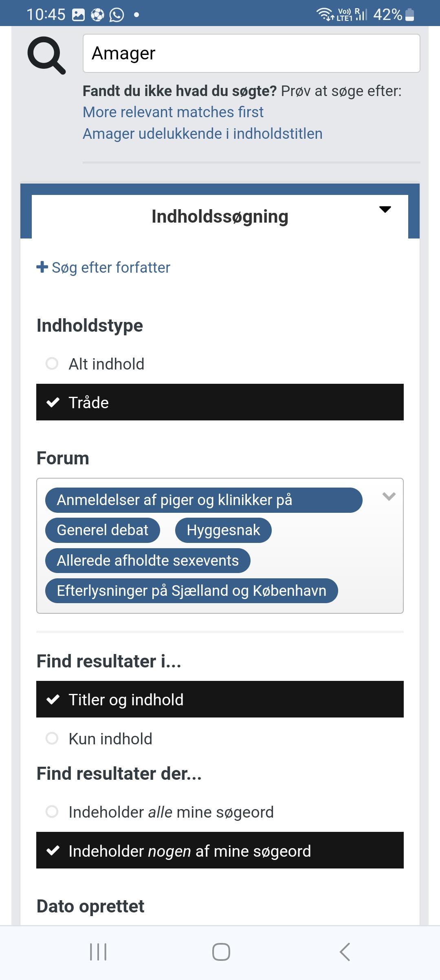The image size is (440, 980).
Task: Tap the plus icon beside Søg efter forfatter
Action: point(42,267)
